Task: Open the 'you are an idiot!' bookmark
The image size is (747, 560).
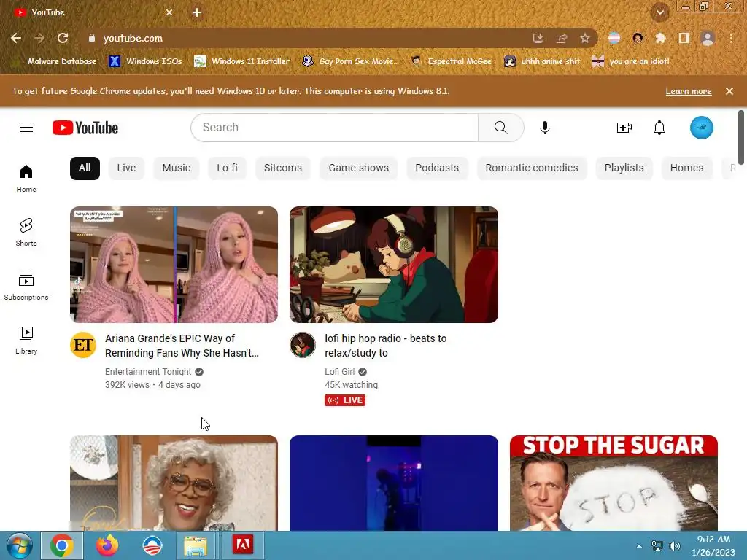Action: [631, 61]
